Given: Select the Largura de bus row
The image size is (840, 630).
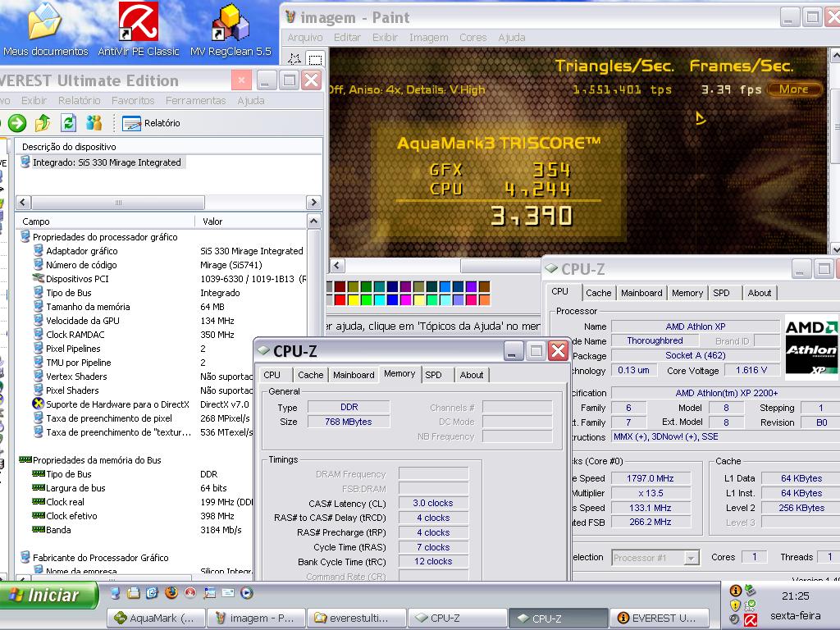Looking at the screenshot, I should 142,488.
